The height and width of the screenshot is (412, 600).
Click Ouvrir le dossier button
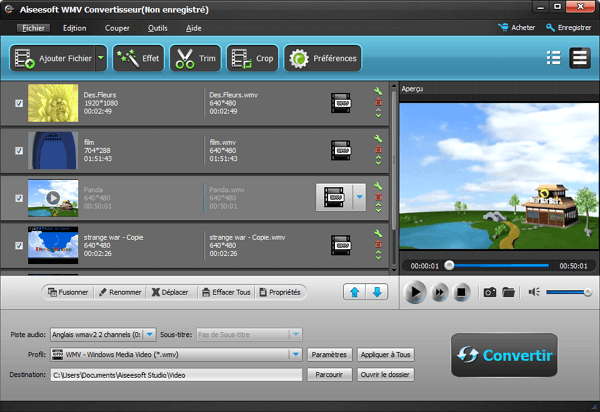(385, 375)
